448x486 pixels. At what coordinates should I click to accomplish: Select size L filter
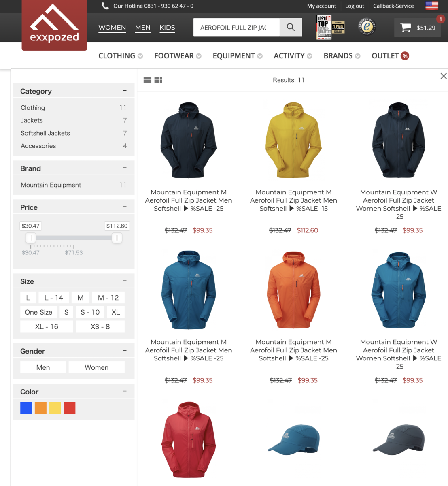(28, 298)
